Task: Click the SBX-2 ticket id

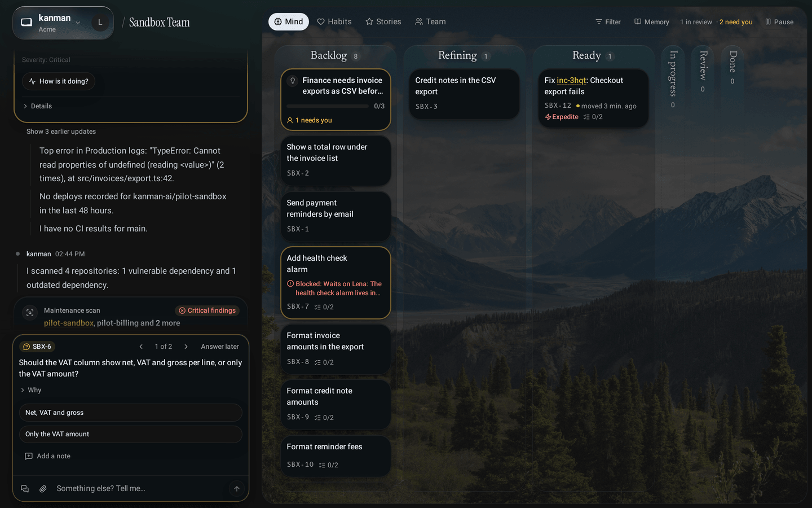Action: point(298,173)
